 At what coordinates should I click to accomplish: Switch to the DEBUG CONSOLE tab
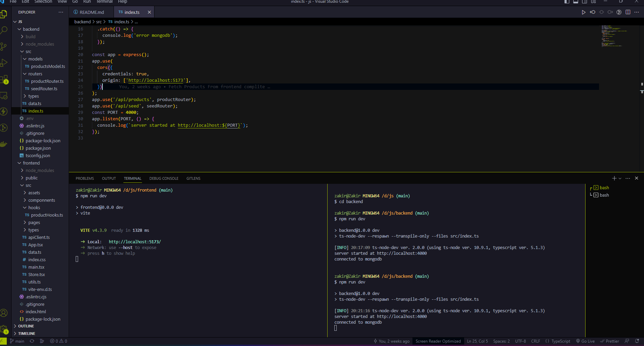[164, 178]
